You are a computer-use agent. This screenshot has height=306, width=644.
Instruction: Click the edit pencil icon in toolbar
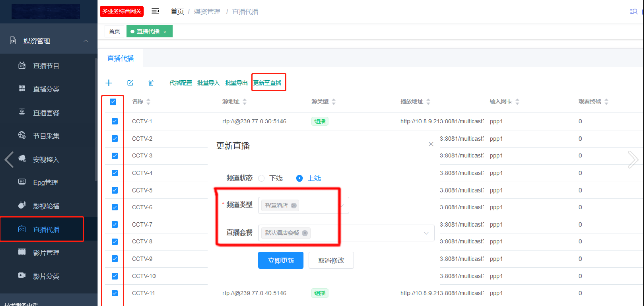(x=130, y=83)
